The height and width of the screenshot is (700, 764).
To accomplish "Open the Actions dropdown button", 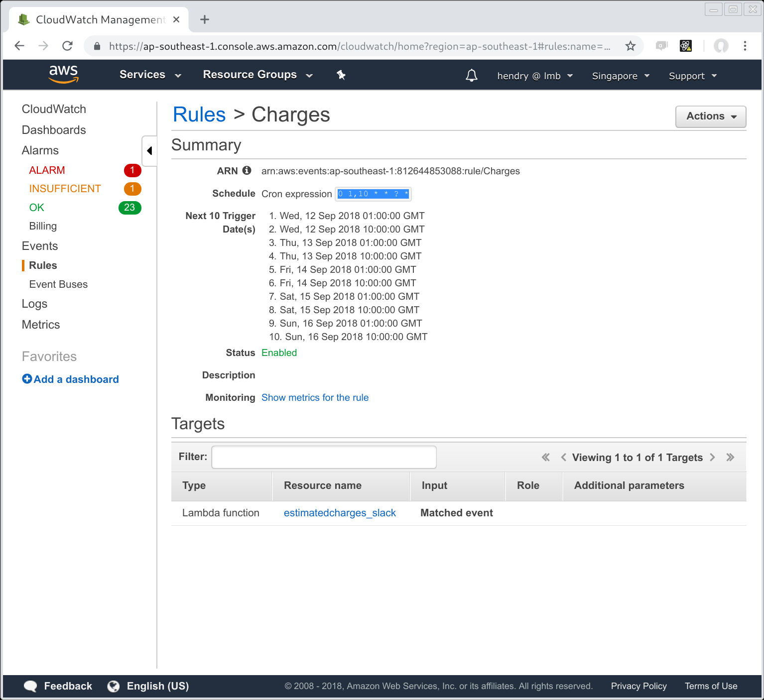I will tap(711, 117).
